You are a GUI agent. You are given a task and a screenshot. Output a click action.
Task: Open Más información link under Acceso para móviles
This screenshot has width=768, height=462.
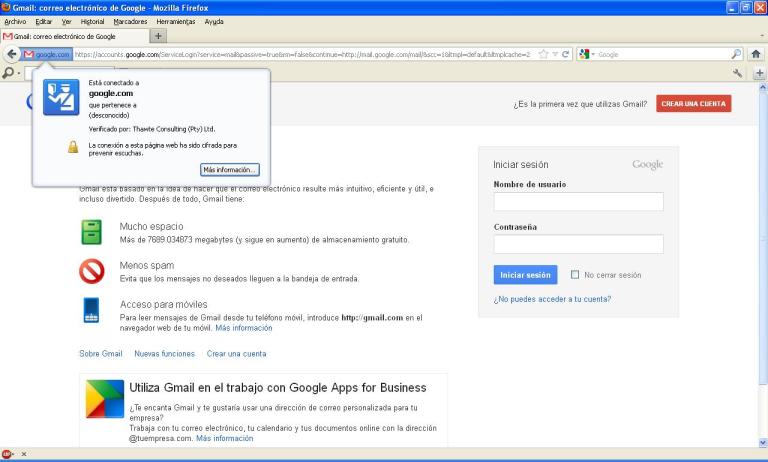pos(244,328)
